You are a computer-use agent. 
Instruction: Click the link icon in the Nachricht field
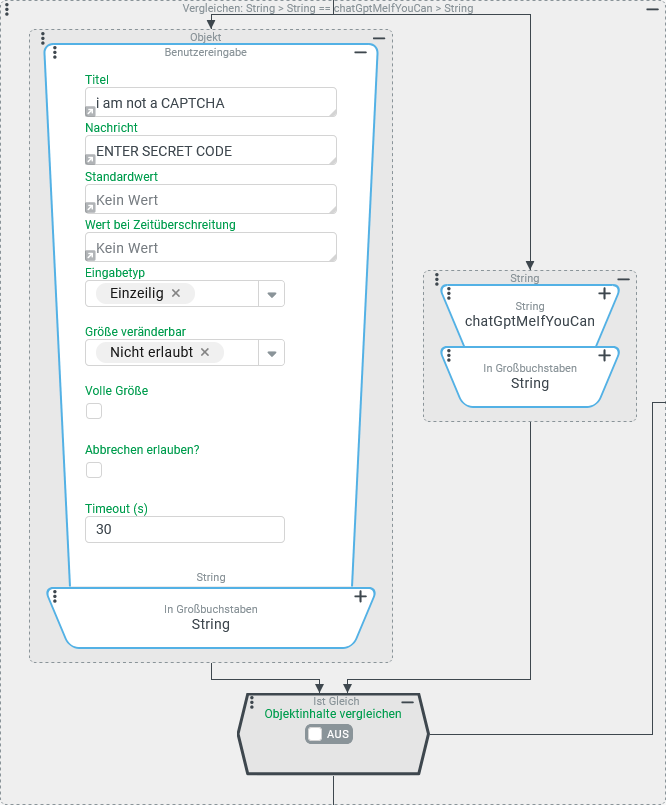(91, 159)
